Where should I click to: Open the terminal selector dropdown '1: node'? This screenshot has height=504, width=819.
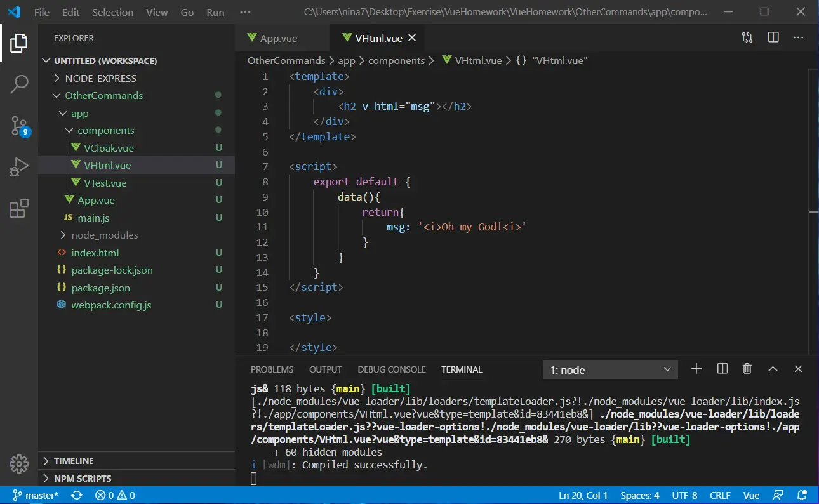coord(610,369)
